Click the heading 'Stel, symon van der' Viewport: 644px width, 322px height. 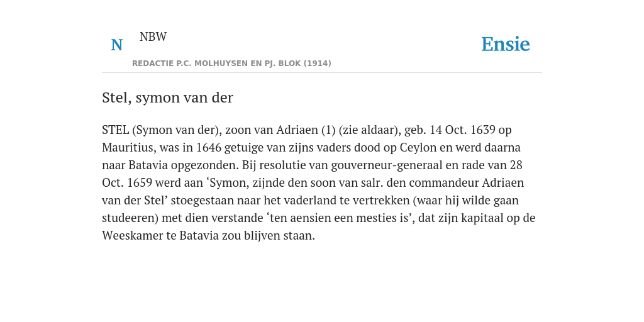tap(167, 97)
